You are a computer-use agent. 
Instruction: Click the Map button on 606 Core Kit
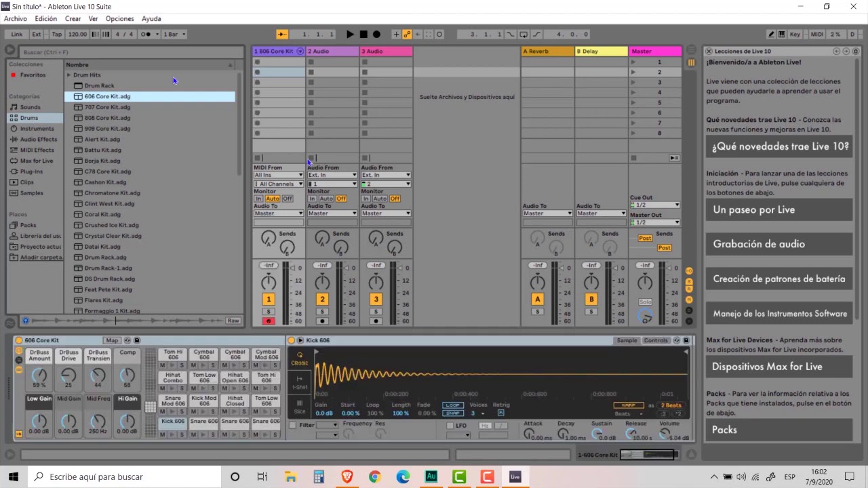click(x=112, y=340)
